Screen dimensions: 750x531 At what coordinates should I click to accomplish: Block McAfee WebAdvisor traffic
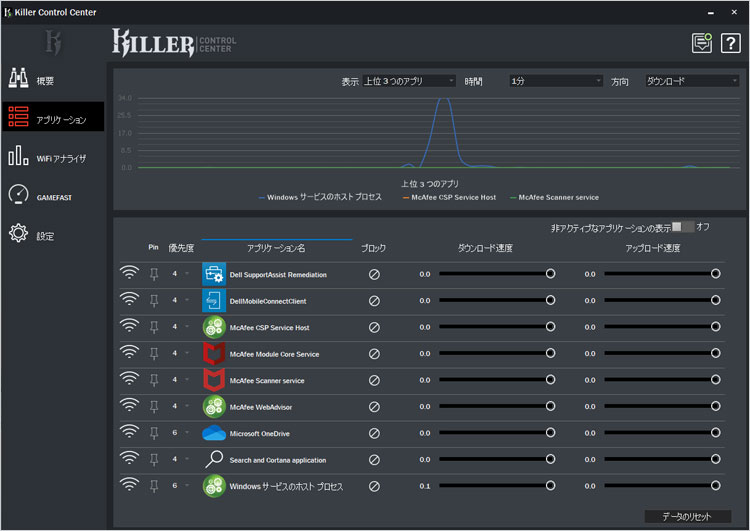[x=374, y=407]
